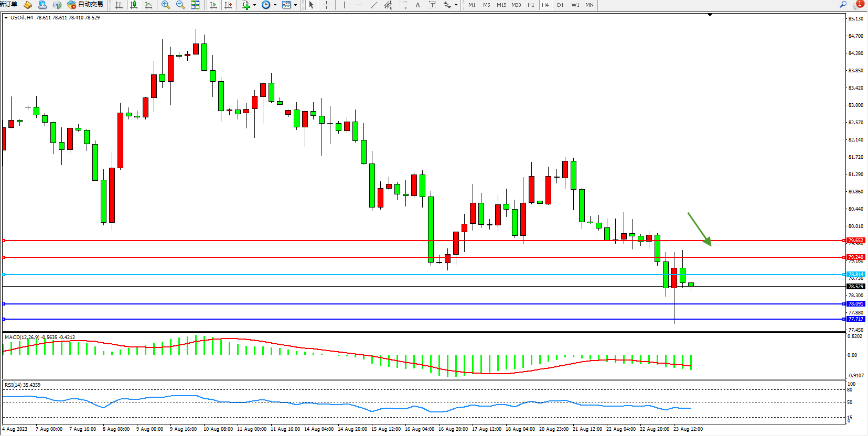The width and height of the screenshot is (868, 436).
Task: Click the 自动交易 auto trading button
Action: (x=85, y=5)
